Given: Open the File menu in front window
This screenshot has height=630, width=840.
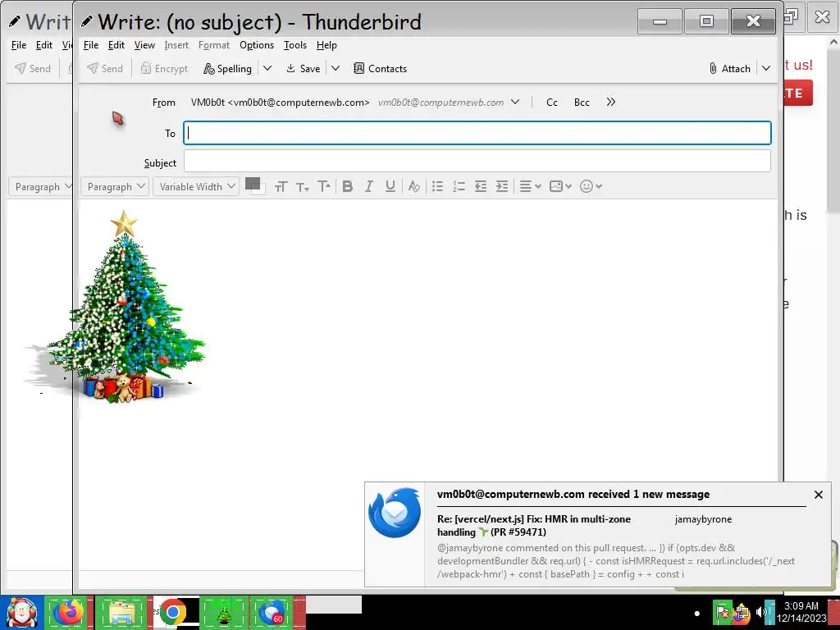Looking at the screenshot, I should pos(91,45).
